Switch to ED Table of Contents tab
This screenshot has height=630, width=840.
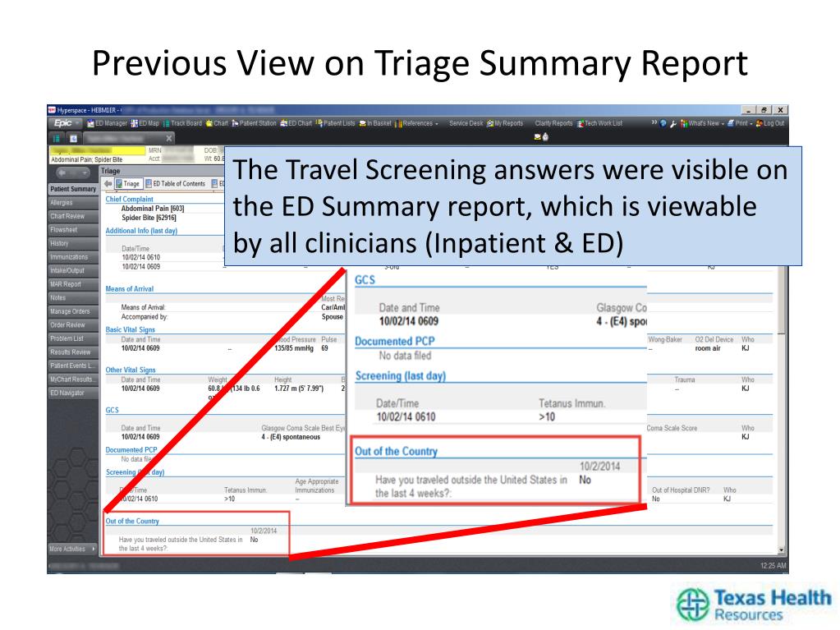point(176,184)
